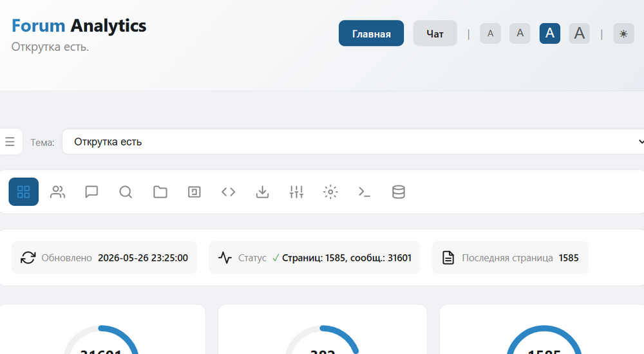Image resolution: width=644 pixels, height=354 pixels.
Task: Click the timestamp 2026-05-26 23:25:00
Action: [x=143, y=258]
